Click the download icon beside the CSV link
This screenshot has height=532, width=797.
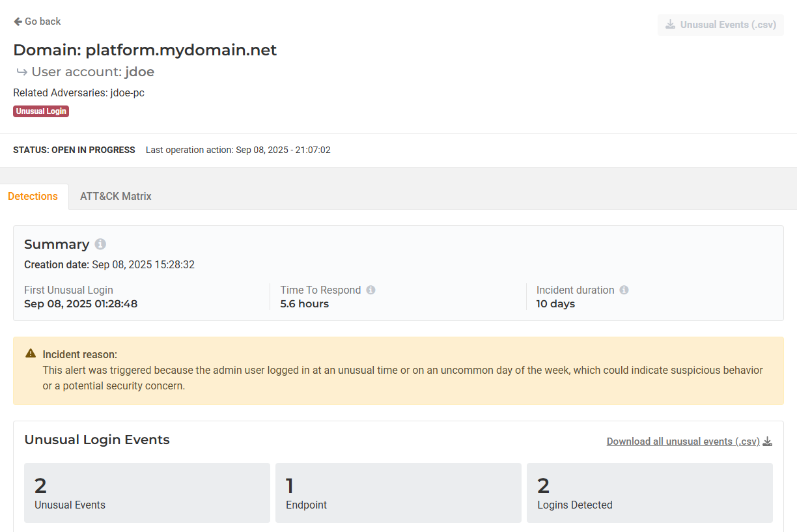(x=768, y=441)
